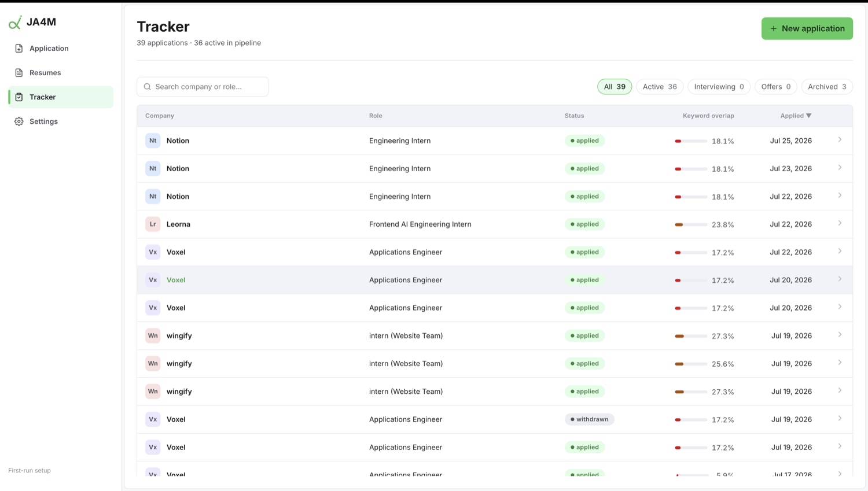Screen dimensions: 868x491
Task: Open the First-run setup link
Action: pos(30,471)
